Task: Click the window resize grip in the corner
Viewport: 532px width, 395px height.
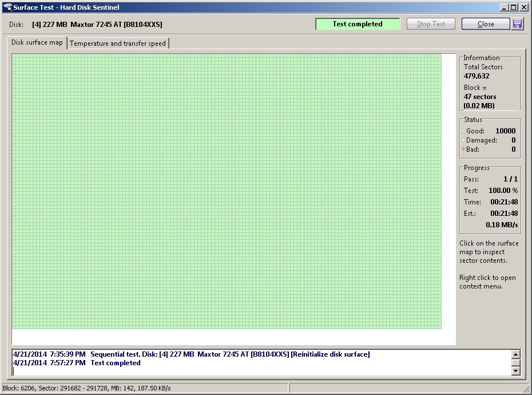Action: tap(526, 389)
